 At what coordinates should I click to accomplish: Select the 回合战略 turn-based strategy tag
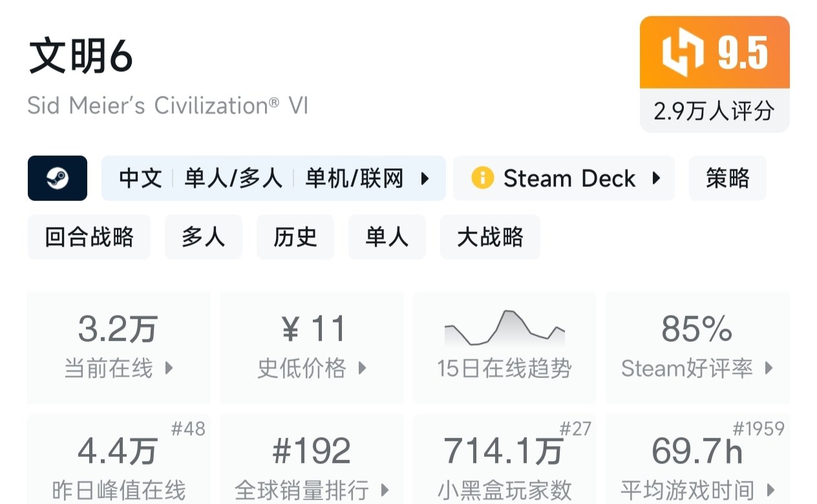[x=89, y=237]
